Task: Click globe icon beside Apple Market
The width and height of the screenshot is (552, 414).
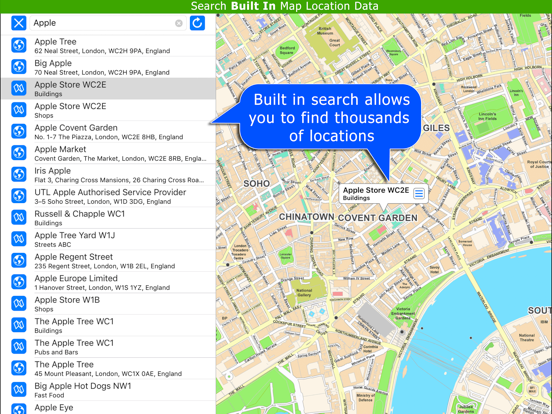Action: tap(19, 153)
